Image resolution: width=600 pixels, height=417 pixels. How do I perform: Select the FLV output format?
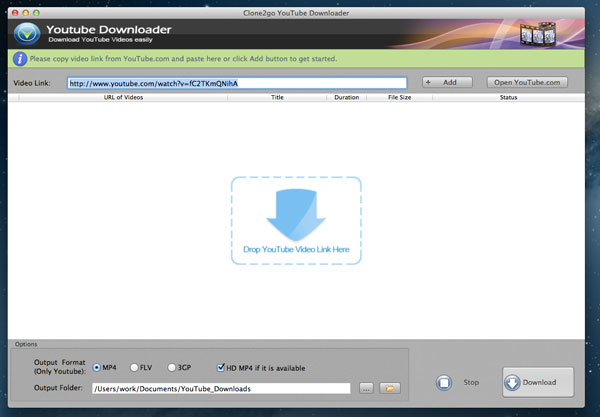(134, 368)
